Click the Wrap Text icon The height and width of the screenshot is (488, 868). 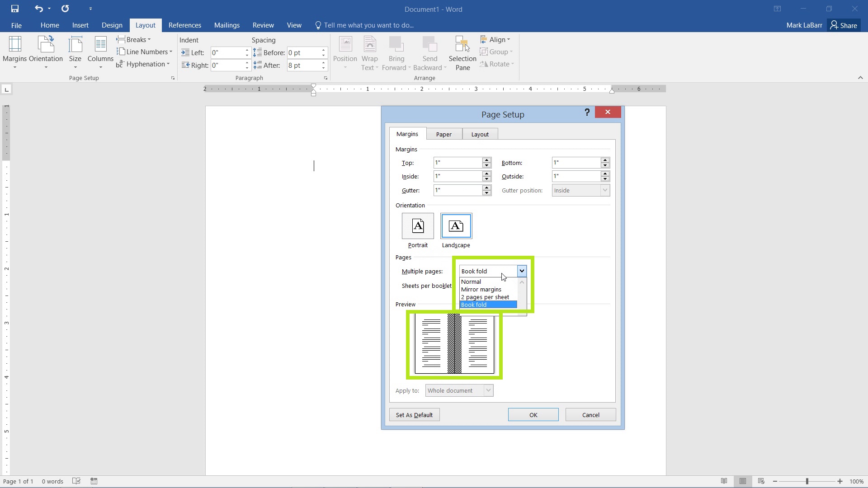(369, 52)
